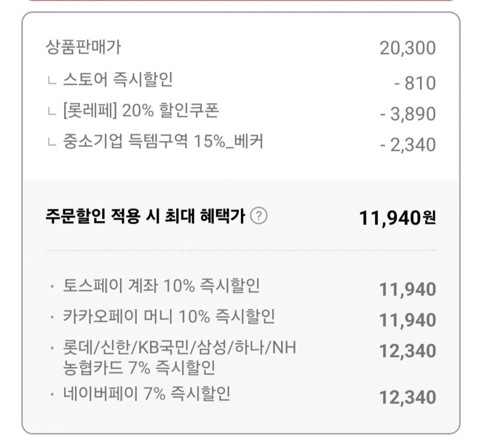Tap the - 810 discount amount

[415, 84]
